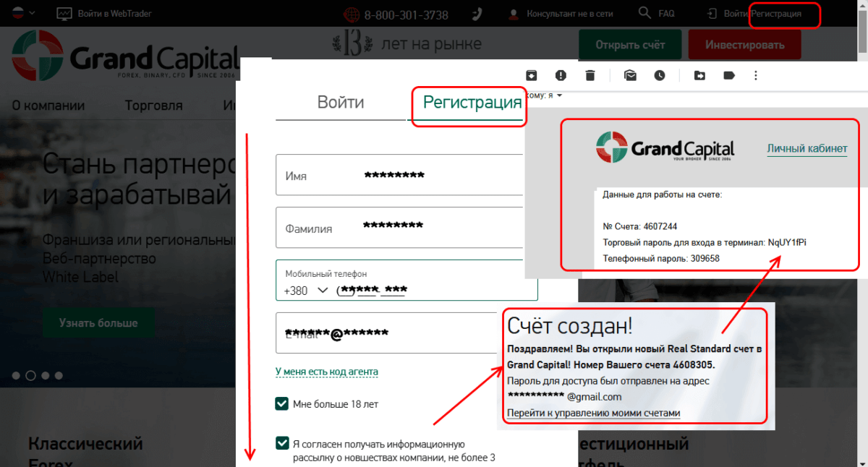Mark the email as unread using the envelope icon

pyautogui.click(x=630, y=75)
